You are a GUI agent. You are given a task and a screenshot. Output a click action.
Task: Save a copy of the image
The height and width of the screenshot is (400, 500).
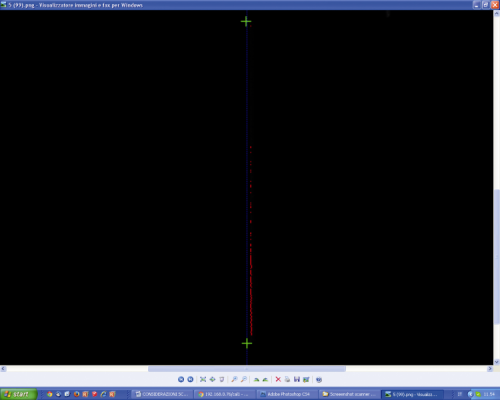pyautogui.click(x=297, y=379)
